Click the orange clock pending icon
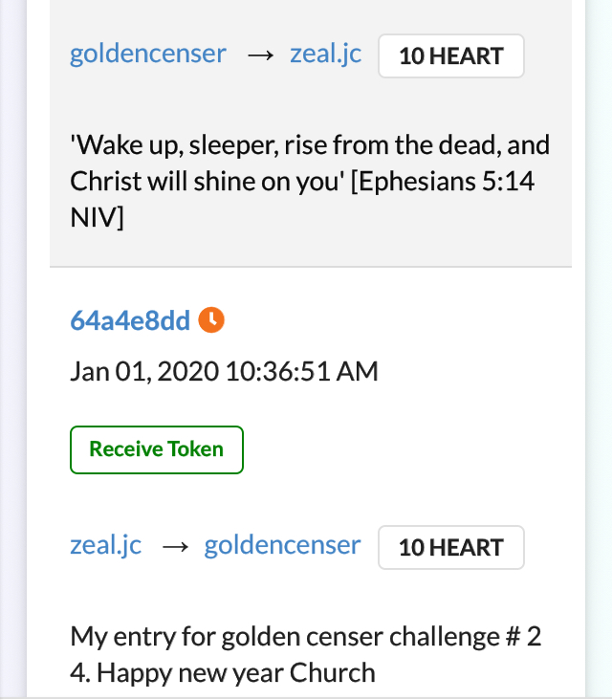The image size is (612, 700). coord(211,320)
